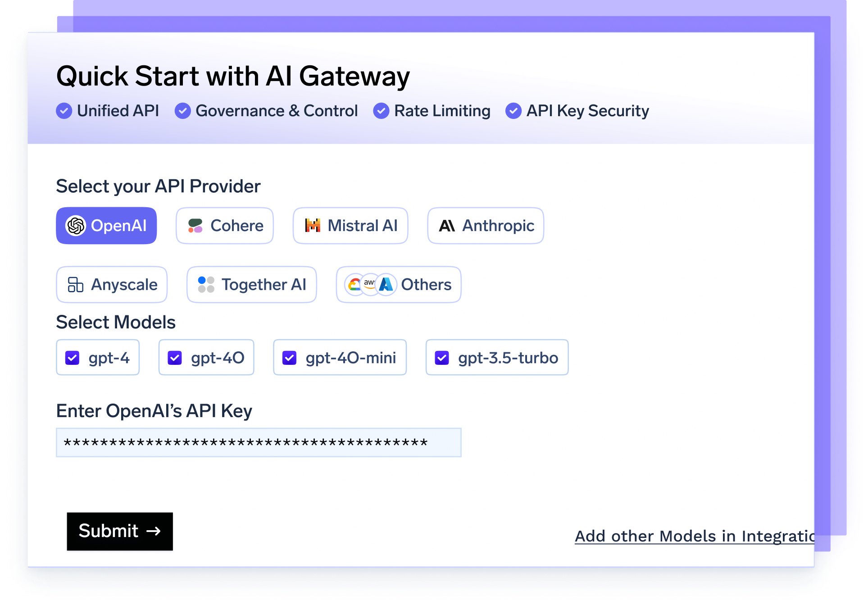Pick the Mistral AI provider
The width and height of the screenshot is (868, 605).
(x=350, y=226)
